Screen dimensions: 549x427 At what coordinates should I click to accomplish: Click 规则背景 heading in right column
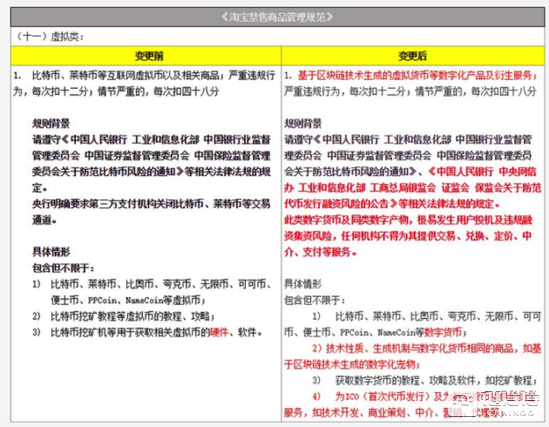point(303,124)
